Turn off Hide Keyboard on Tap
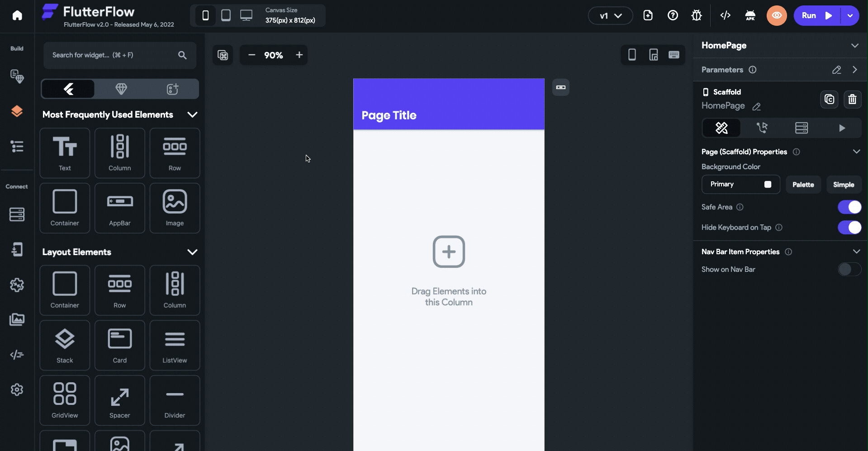Viewport: 868px width, 451px height. (850, 228)
